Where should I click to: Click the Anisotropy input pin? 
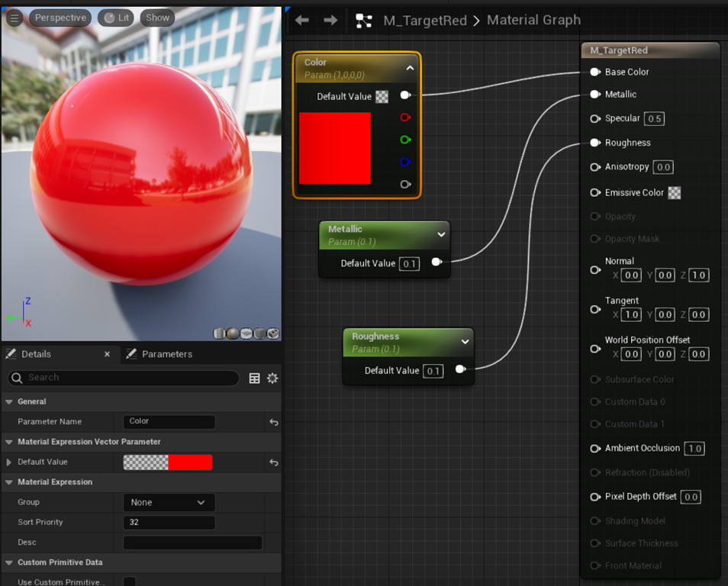coord(595,167)
